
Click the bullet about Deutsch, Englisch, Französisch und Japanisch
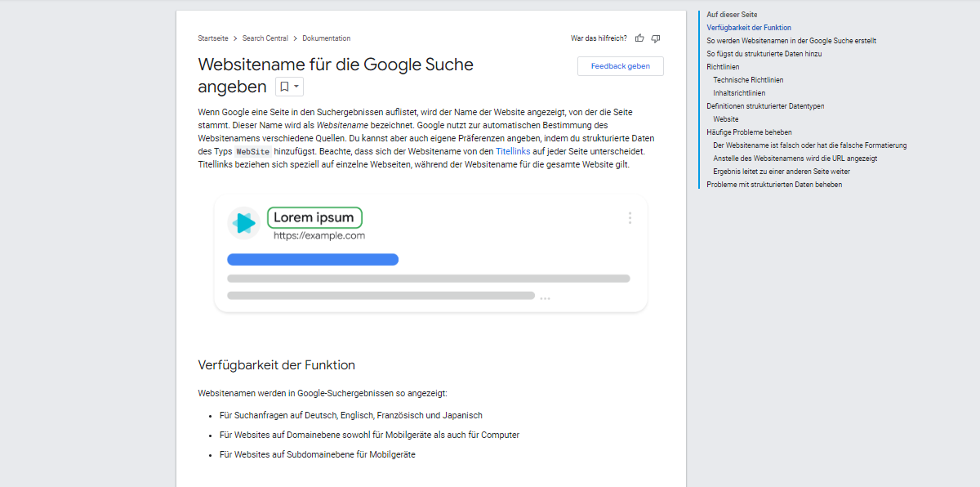click(x=351, y=415)
